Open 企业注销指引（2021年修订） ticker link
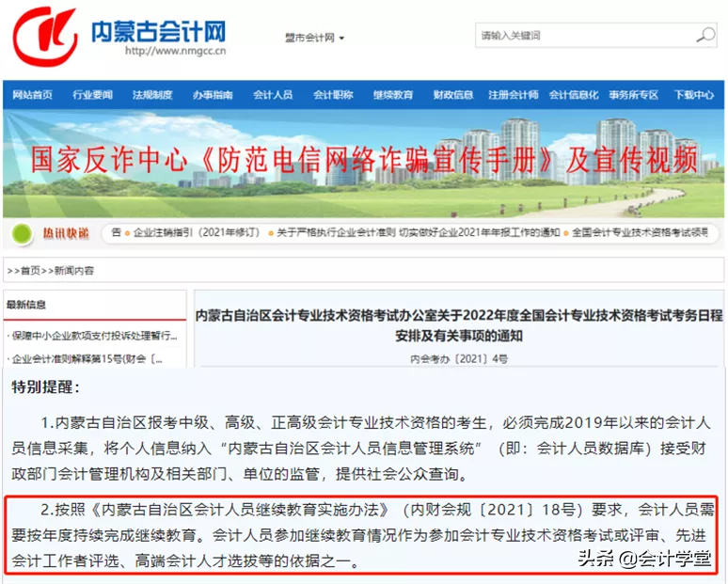728x584 pixels. click(196, 232)
